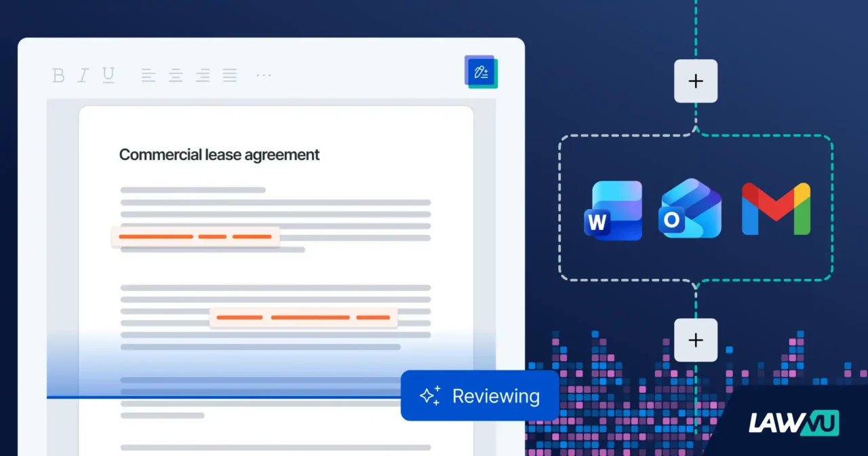This screenshot has height=456, width=868.
Task: Select the Microsoft Word icon
Action: (x=613, y=210)
